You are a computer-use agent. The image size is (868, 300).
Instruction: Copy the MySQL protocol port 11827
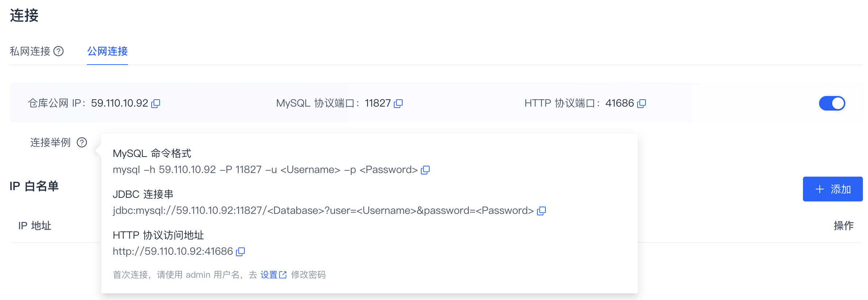pos(399,104)
